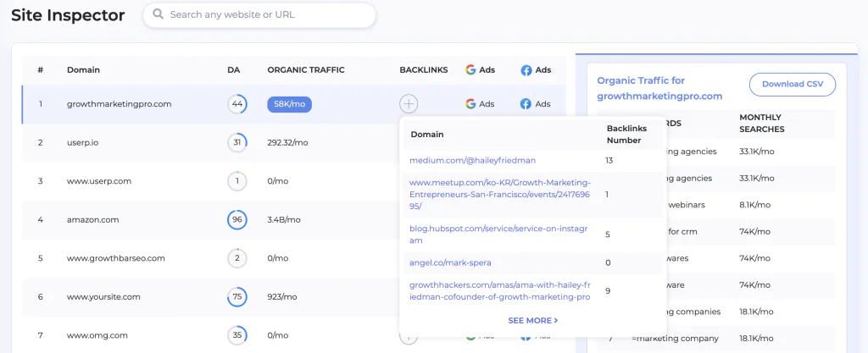This screenshot has width=868, height=353.
Task: Click 'Organic Traffic for growthmarketingpro.com' heading
Action: point(659,88)
